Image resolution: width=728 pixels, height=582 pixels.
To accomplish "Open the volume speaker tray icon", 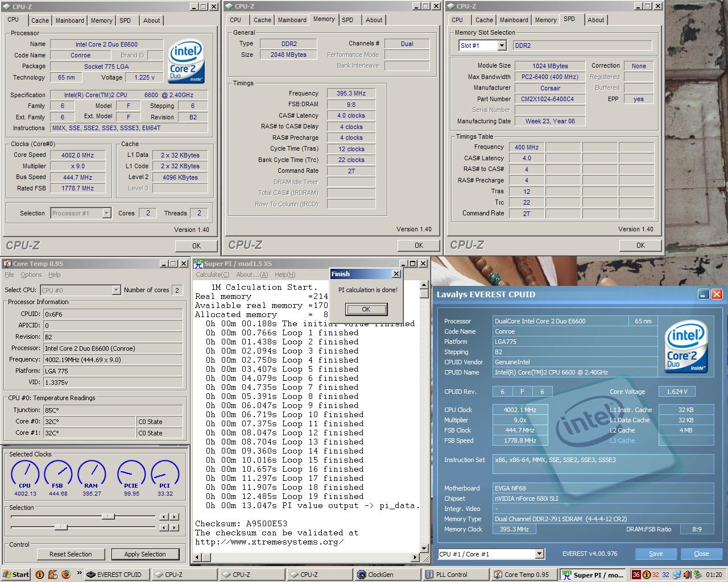I will tap(687, 575).
